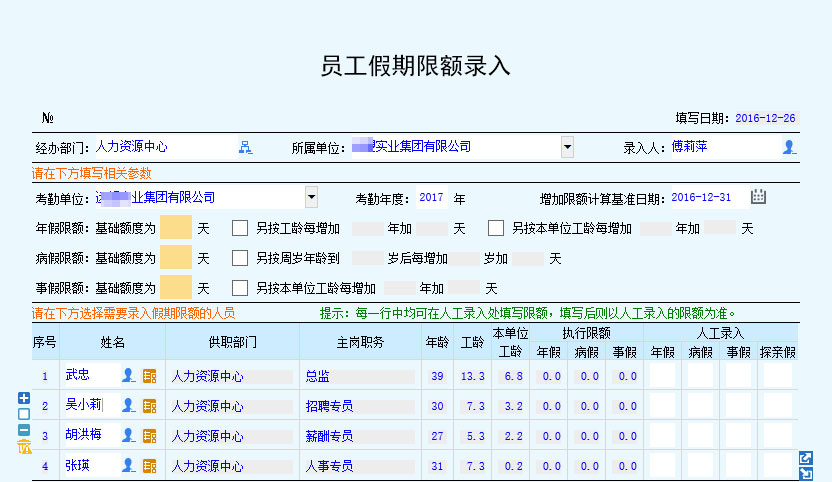Image resolution: width=832 pixels, height=482 pixels.
Task: Enable 另按工龄每增加 checkbox for annual leave
Action: click(x=240, y=228)
